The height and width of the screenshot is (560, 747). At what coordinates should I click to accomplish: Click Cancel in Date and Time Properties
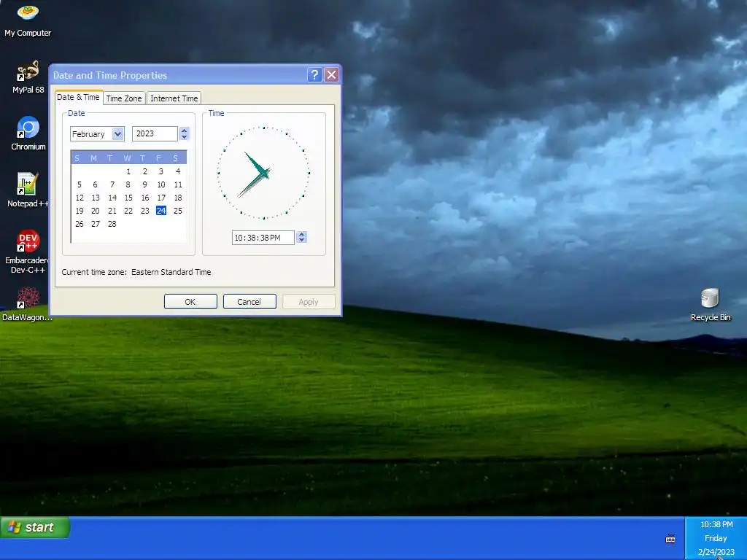coord(249,301)
